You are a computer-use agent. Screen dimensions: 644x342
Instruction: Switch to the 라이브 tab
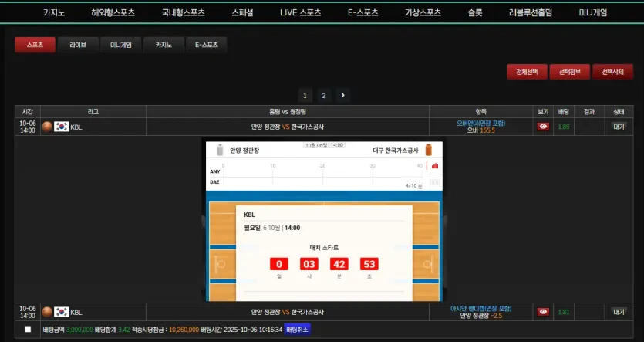click(78, 45)
